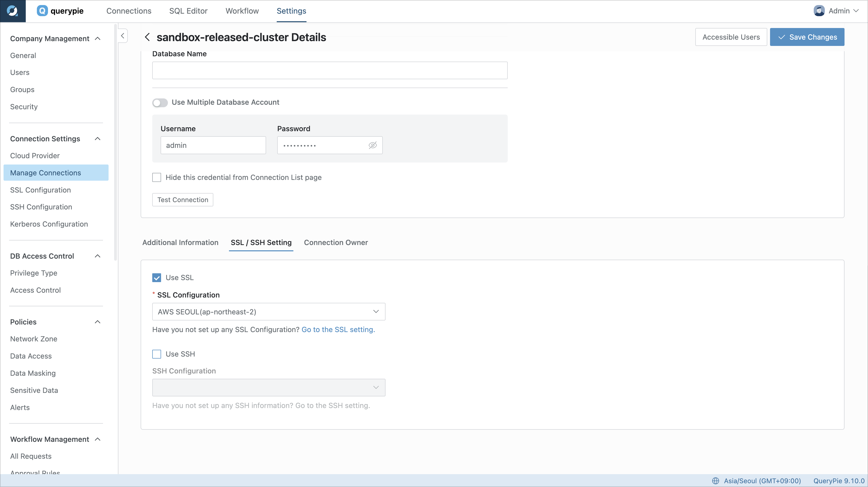
Task: Go back using the arrow beside Details title
Action: point(147,37)
